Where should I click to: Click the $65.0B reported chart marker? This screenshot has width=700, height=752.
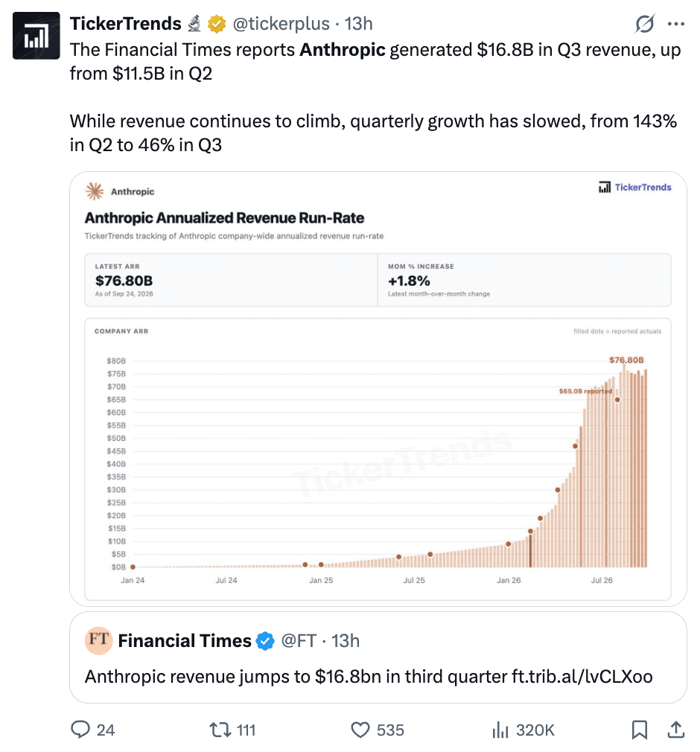coord(617,400)
